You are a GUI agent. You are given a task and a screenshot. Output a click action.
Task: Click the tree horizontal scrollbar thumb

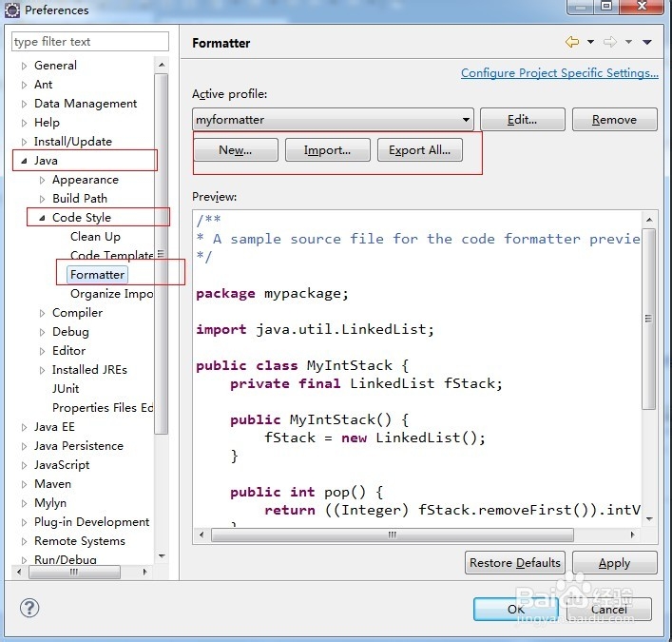74,572
